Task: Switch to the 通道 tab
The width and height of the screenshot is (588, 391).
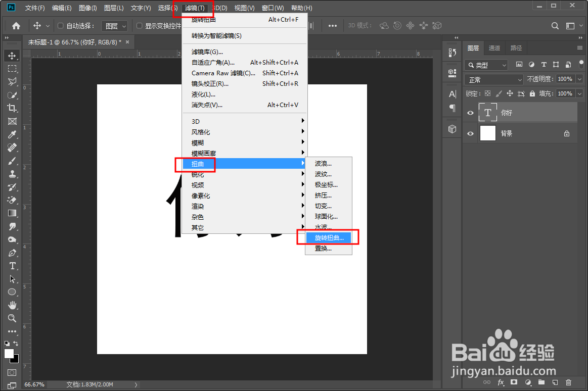Action: pyautogui.click(x=494, y=48)
